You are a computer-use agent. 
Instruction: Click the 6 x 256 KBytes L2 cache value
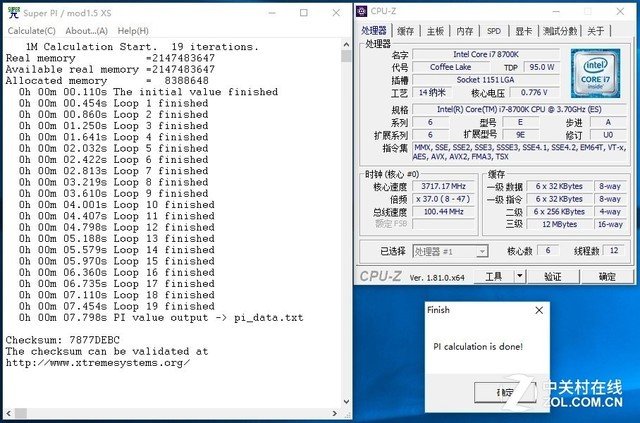559,212
